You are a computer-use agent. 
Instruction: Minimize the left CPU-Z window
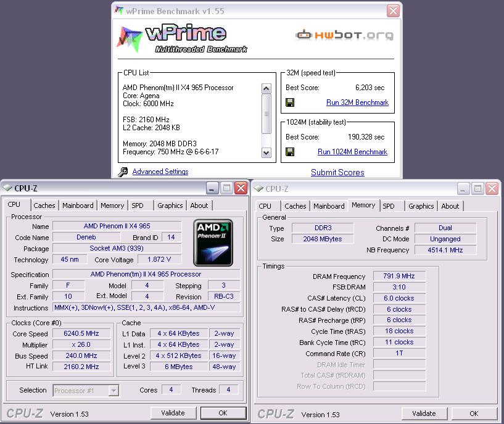click(212, 188)
